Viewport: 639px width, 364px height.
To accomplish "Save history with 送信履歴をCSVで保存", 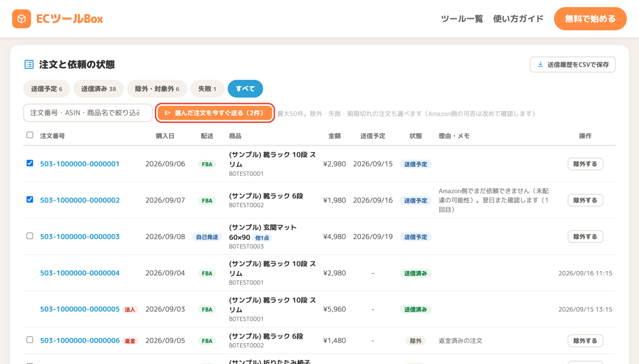I will pos(573,64).
